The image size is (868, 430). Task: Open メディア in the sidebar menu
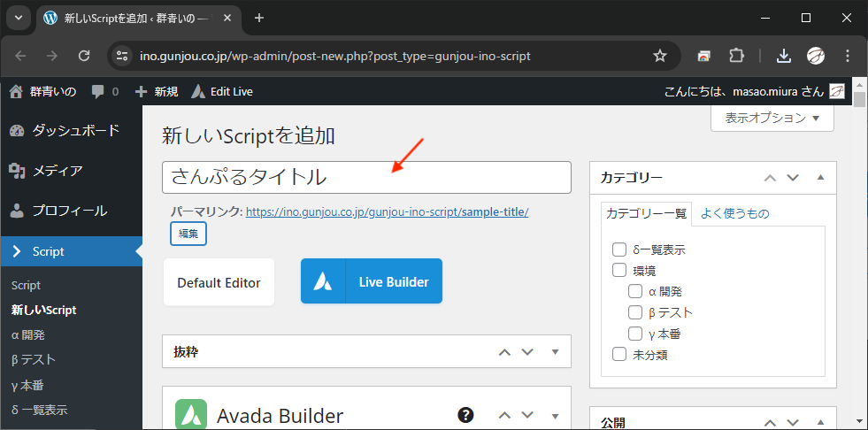58,171
